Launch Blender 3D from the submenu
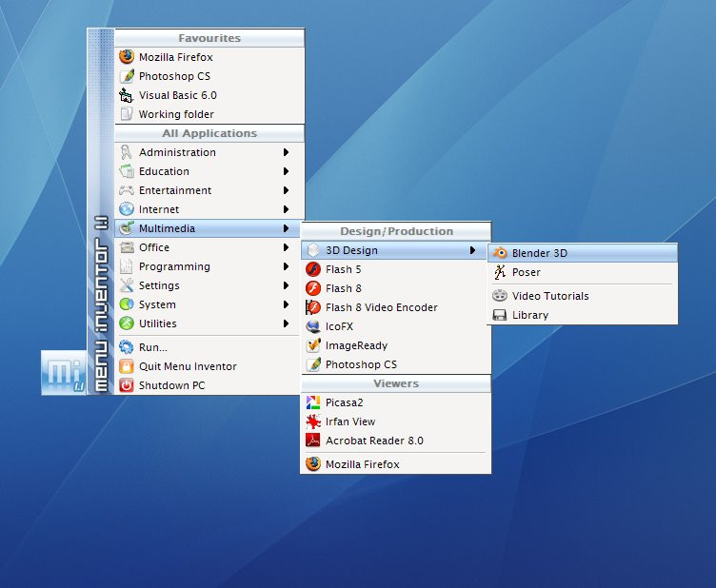 point(582,253)
